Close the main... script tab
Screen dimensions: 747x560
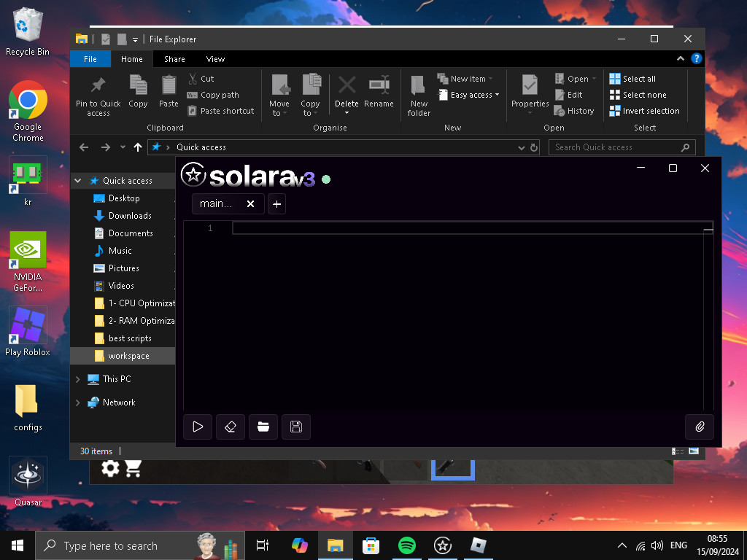pyautogui.click(x=251, y=204)
